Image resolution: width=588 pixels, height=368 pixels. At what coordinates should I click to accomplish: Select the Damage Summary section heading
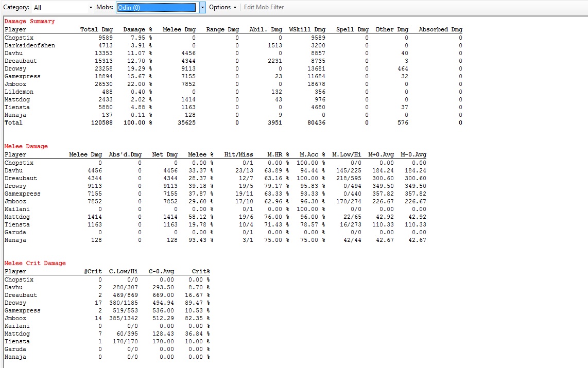pyautogui.click(x=29, y=22)
